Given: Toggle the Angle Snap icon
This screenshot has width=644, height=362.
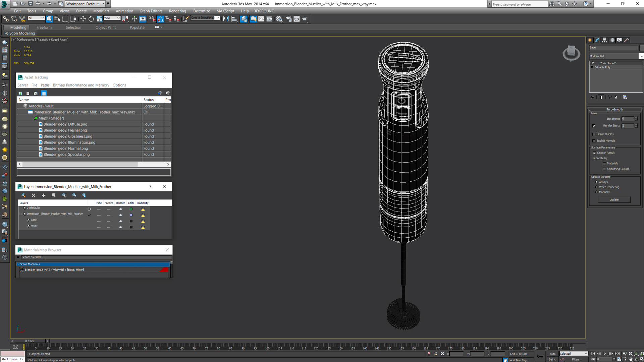Looking at the screenshot, I should [160, 19].
